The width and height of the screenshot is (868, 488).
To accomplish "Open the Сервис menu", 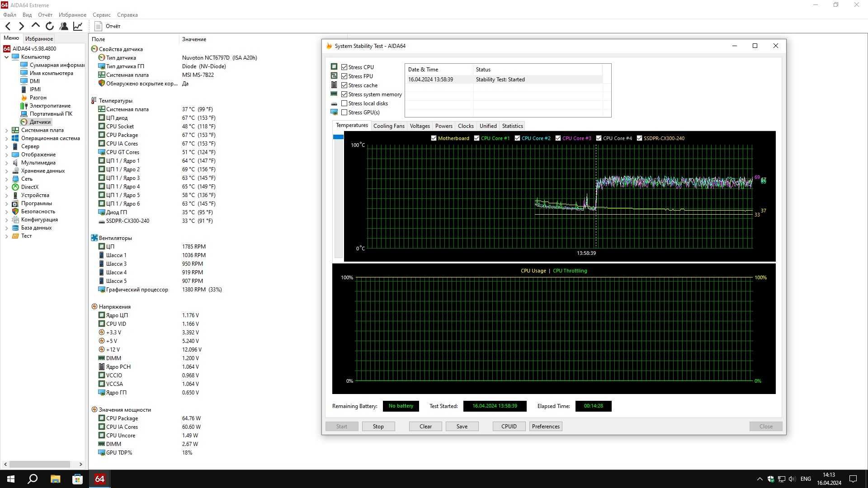I will (x=101, y=15).
